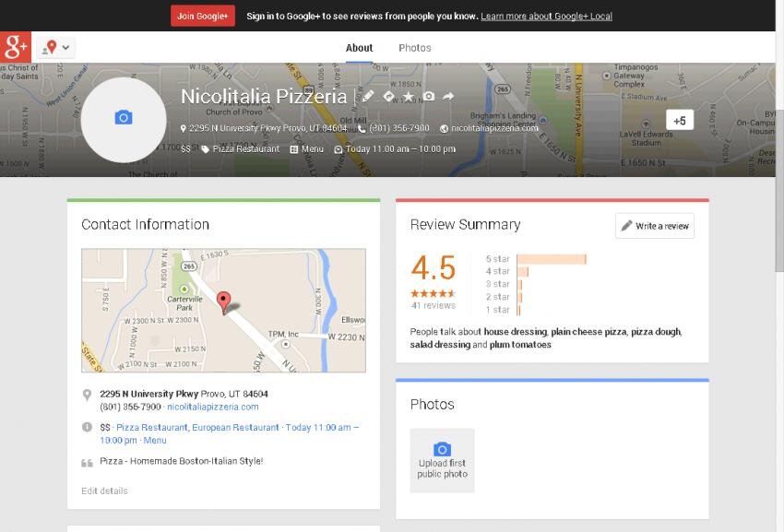Click the European Restaurant category link

click(x=235, y=428)
